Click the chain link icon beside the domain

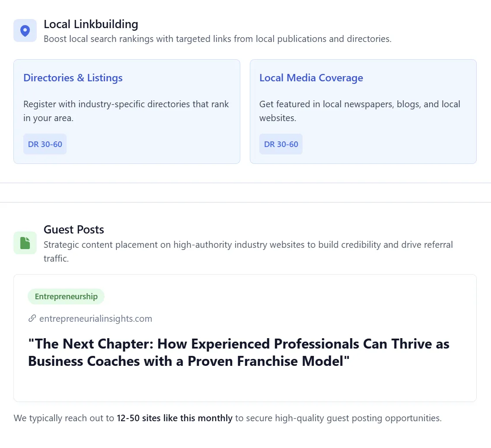(x=32, y=319)
